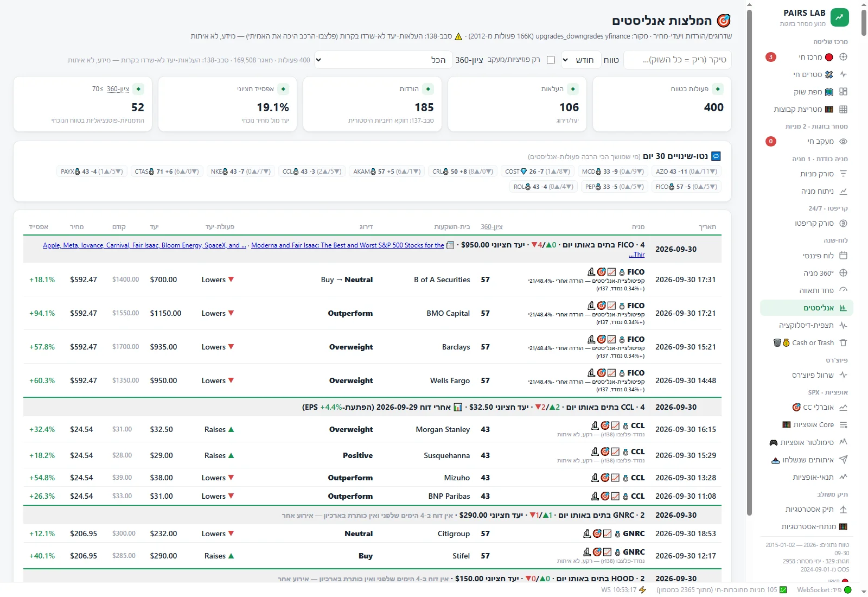The height and width of the screenshot is (597, 868).
Task: Select the אנליסטים sidebar menu item
Action: tap(807, 308)
